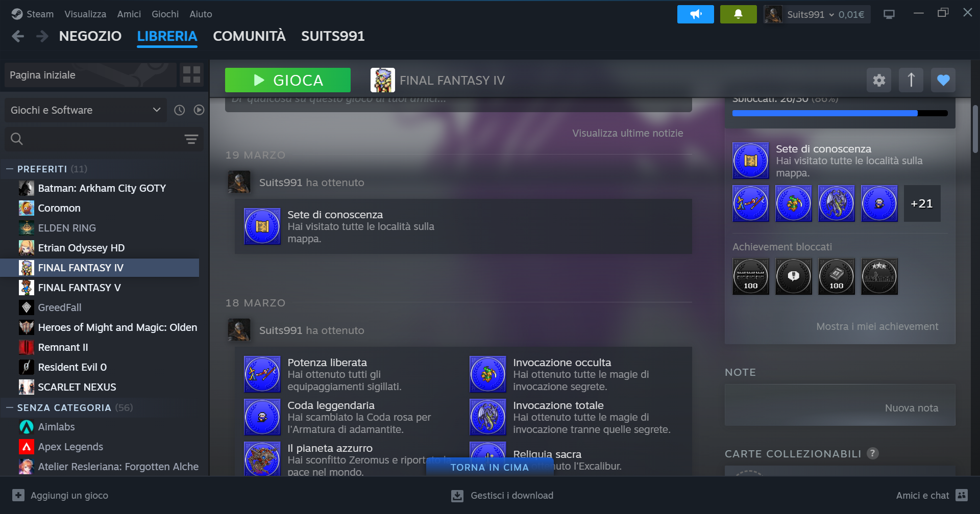Switch library to grid collections view
The width and height of the screenshot is (980, 514).
click(x=191, y=75)
